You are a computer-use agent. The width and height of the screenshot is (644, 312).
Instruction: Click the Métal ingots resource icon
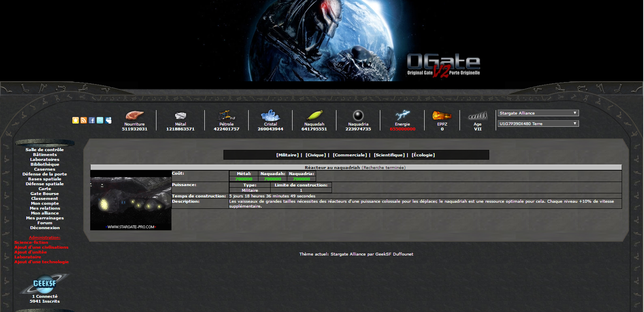[180, 116]
